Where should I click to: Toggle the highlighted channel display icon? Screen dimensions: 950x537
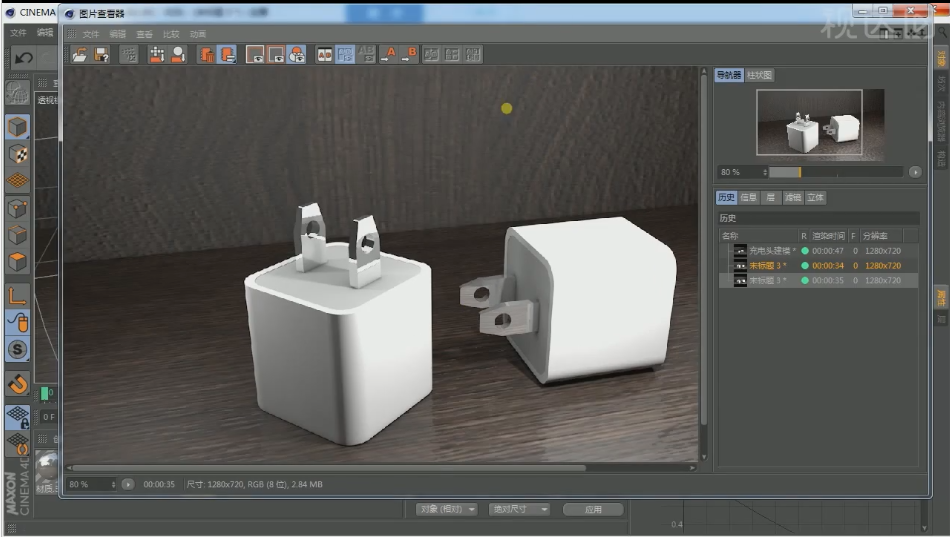click(x=297, y=55)
